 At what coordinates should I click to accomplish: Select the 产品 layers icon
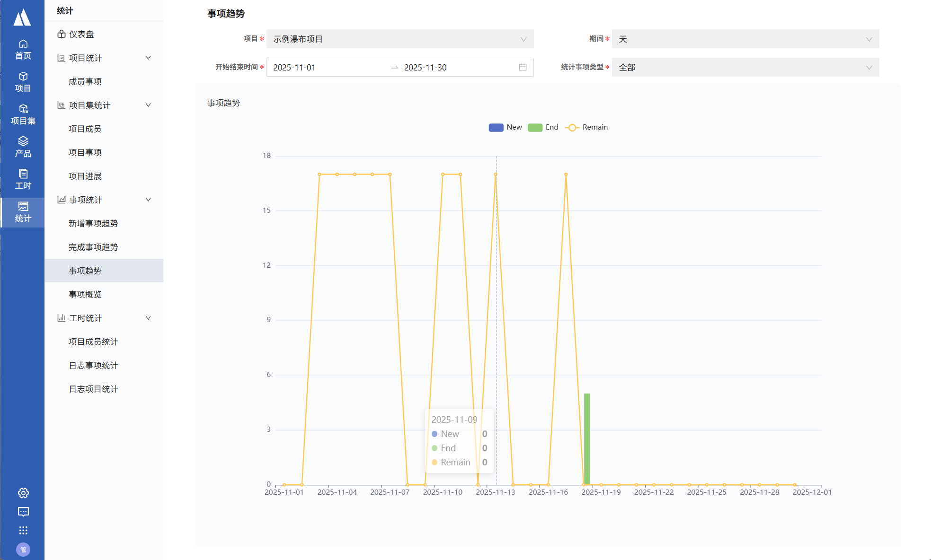23,147
